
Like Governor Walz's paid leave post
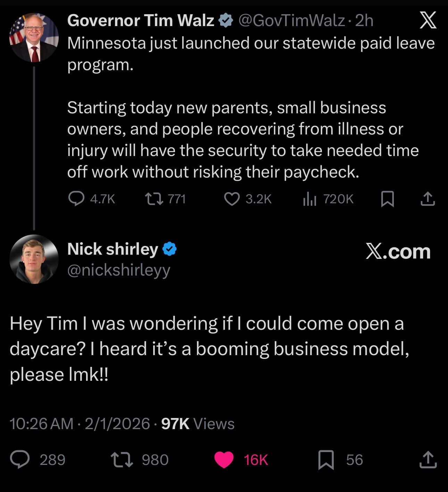(232, 199)
